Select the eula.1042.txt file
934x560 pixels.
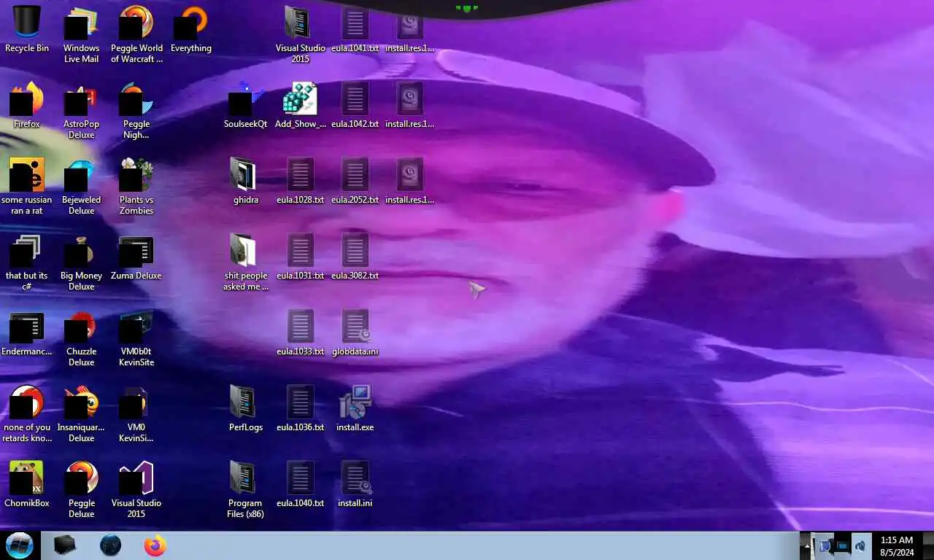pyautogui.click(x=355, y=105)
